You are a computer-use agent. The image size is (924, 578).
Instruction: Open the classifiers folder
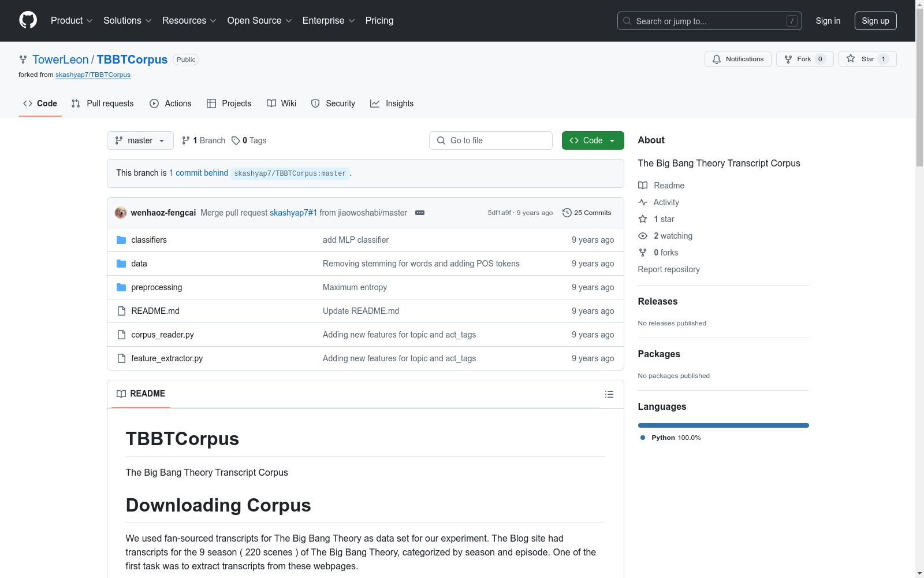[x=149, y=240]
